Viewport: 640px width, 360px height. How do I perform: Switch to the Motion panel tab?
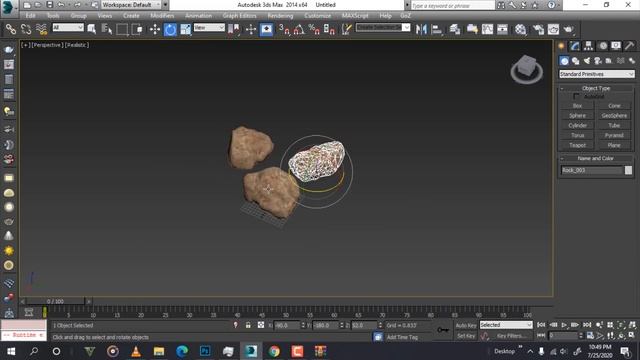tap(603, 46)
